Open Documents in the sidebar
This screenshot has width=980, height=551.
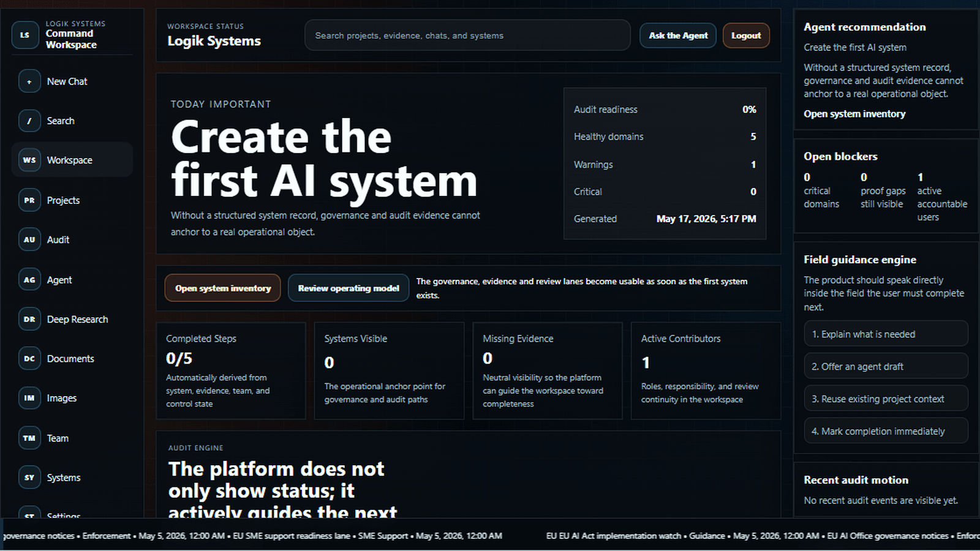(x=72, y=358)
